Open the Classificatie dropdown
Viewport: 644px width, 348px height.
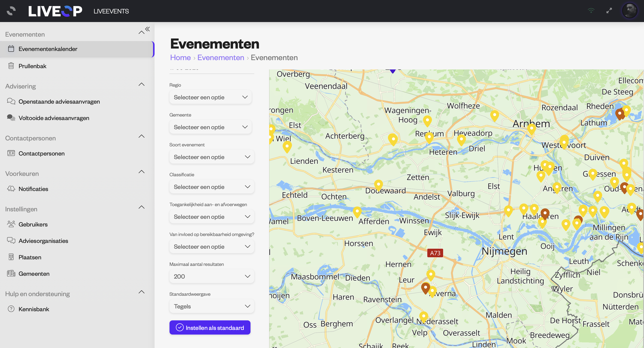tap(212, 187)
